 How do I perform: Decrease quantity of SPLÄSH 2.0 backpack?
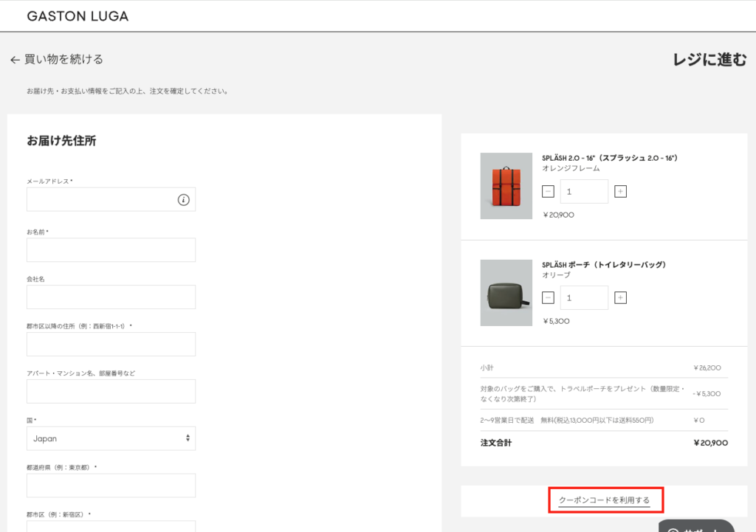(548, 192)
